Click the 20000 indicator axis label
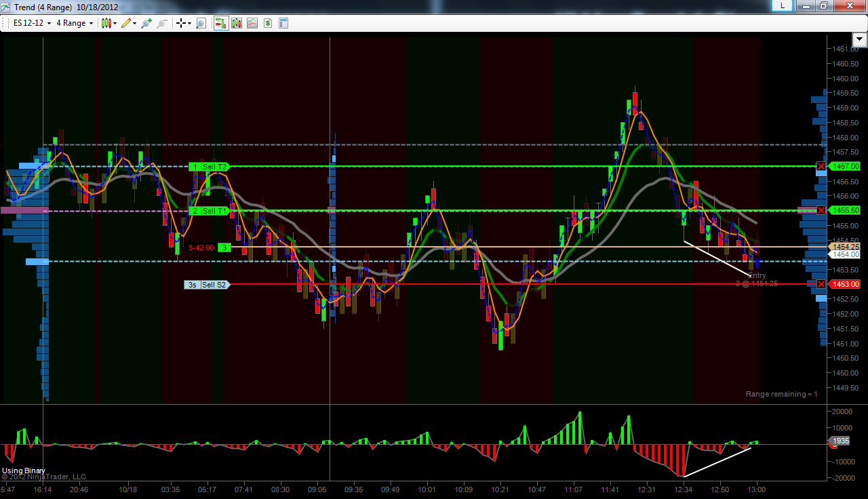Viewport: 868px width, 499px height. [x=842, y=412]
